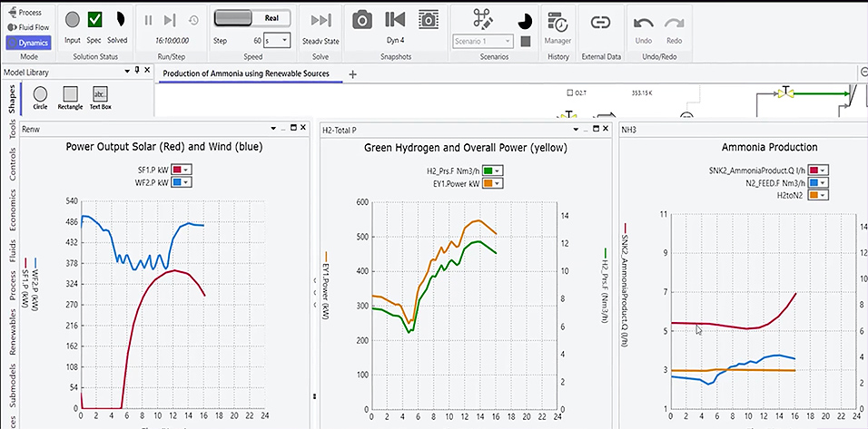
Task: Click the Ammonia Production chart title
Action: 769,147
